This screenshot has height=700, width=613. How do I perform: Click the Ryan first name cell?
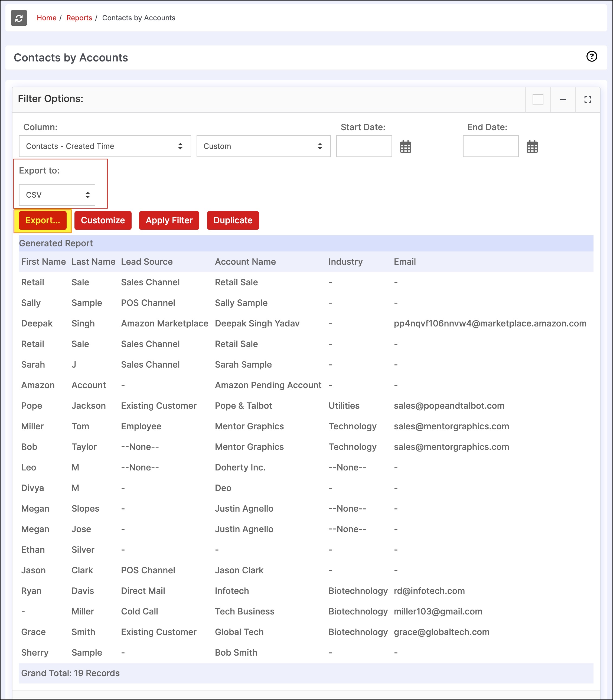31,591
